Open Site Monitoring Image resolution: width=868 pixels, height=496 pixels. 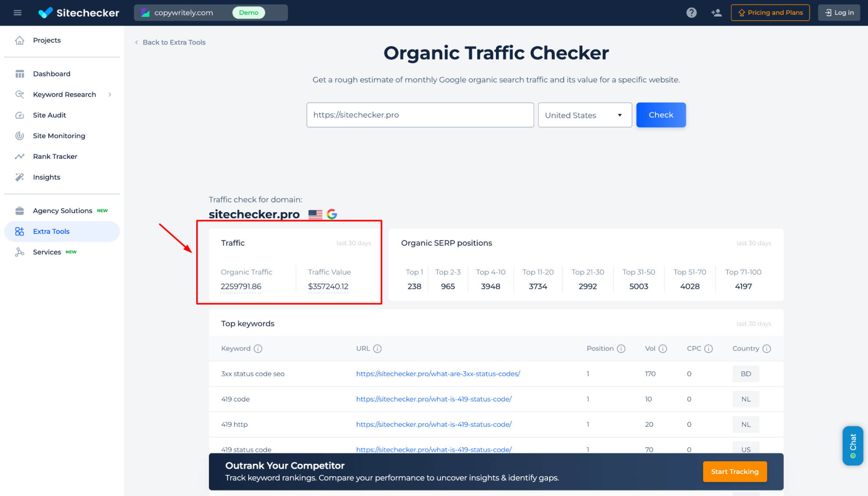tap(59, 135)
